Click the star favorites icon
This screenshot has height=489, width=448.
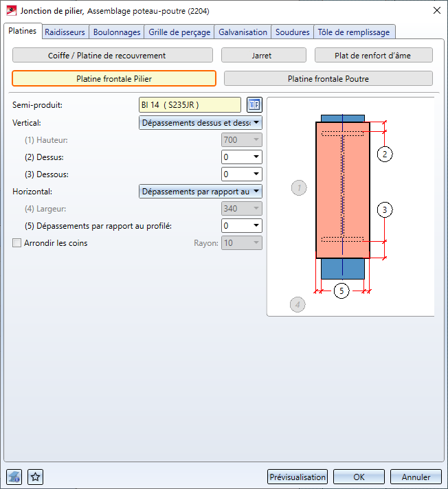[x=35, y=477]
